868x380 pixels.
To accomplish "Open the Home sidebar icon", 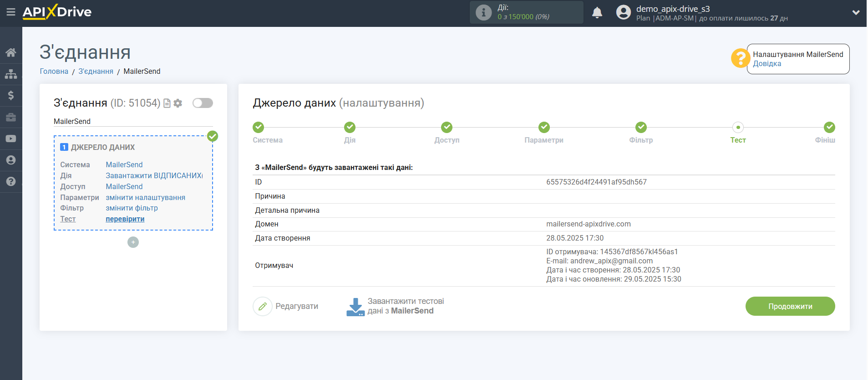I will (x=11, y=52).
